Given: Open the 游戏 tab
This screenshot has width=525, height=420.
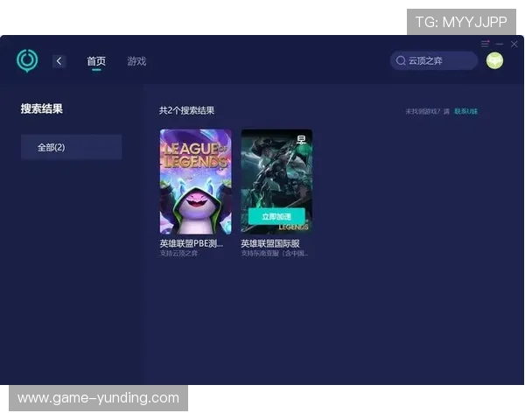Looking at the screenshot, I should tap(136, 61).
